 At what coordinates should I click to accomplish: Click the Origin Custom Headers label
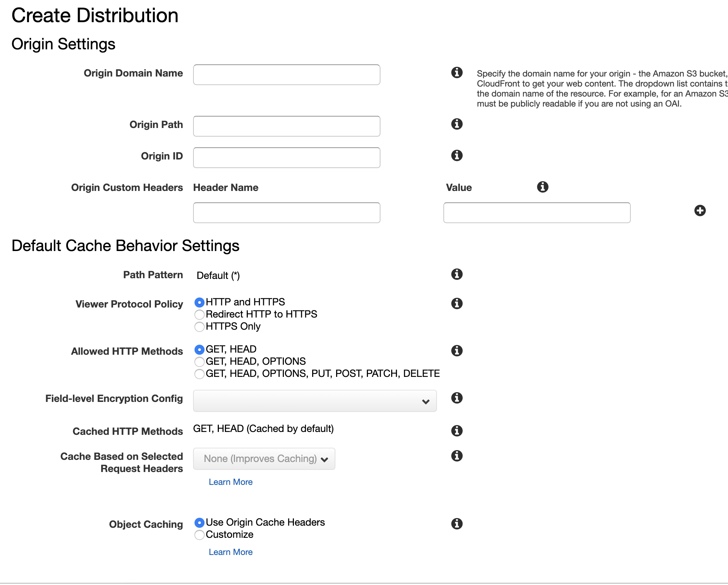pos(127,187)
